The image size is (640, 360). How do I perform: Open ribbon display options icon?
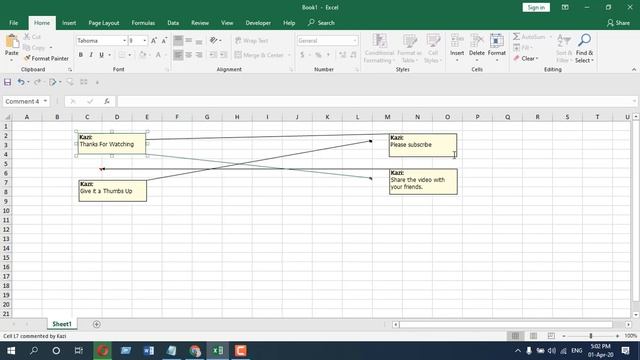pos(565,7)
